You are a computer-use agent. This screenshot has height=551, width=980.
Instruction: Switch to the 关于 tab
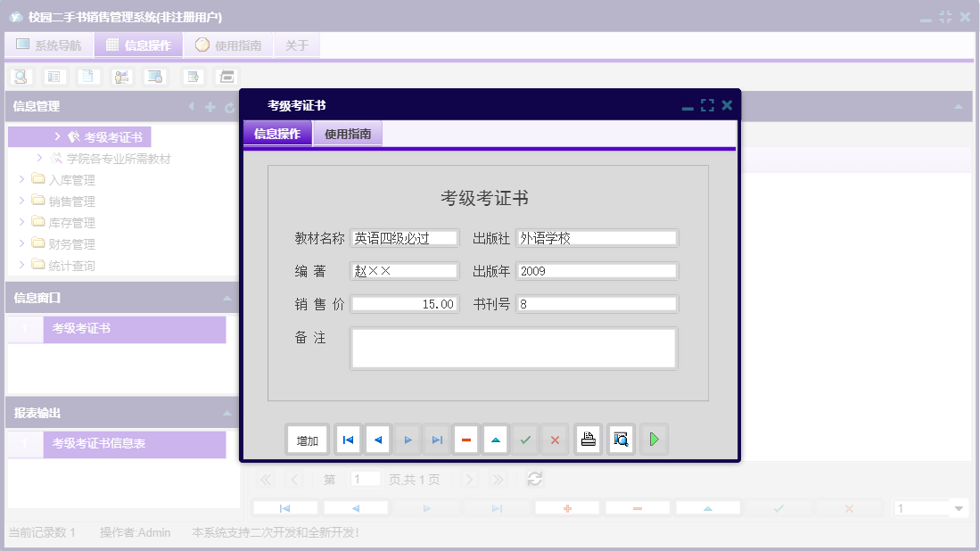click(297, 45)
